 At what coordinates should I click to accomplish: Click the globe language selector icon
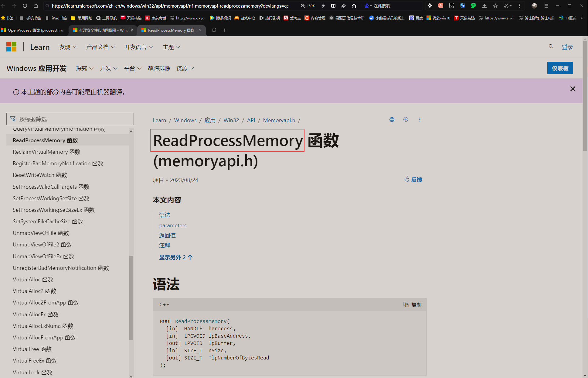click(x=392, y=120)
